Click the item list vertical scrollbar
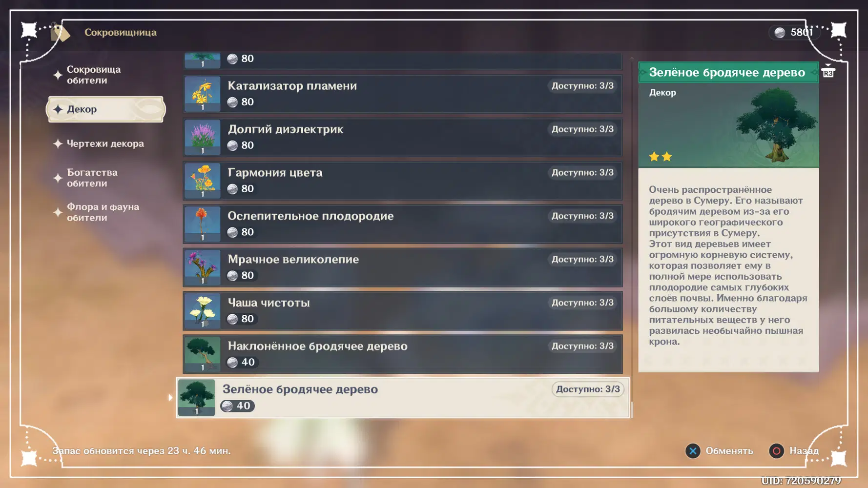 (x=632, y=409)
